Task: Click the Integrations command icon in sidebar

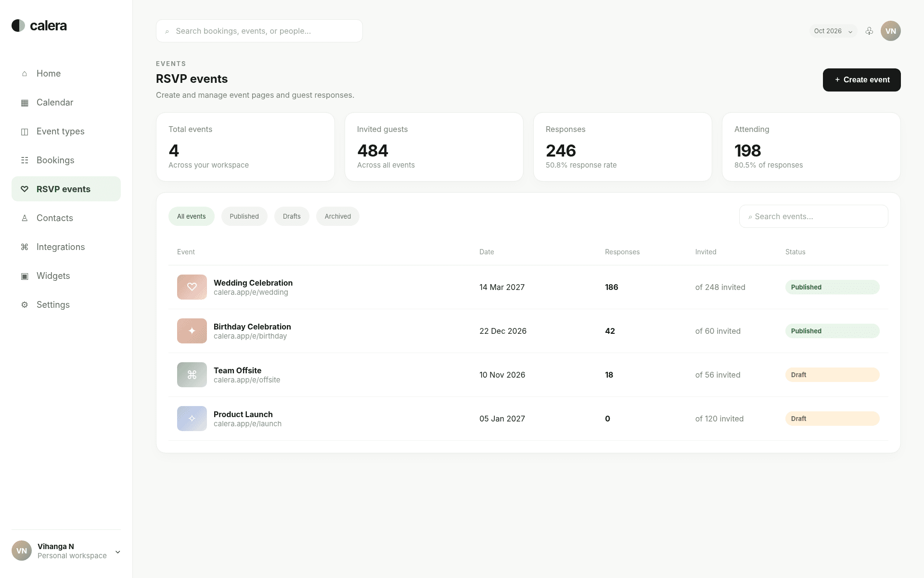Action: click(25, 247)
